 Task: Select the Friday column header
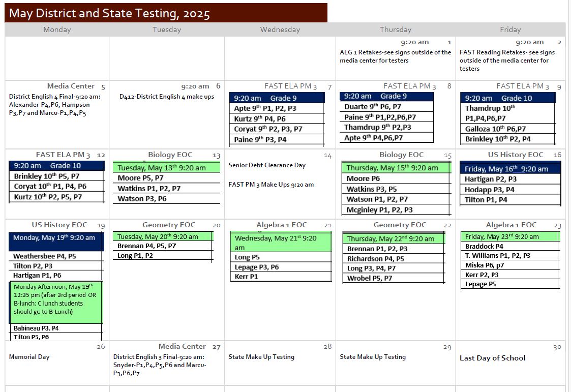pyautogui.click(x=510, y=29)
